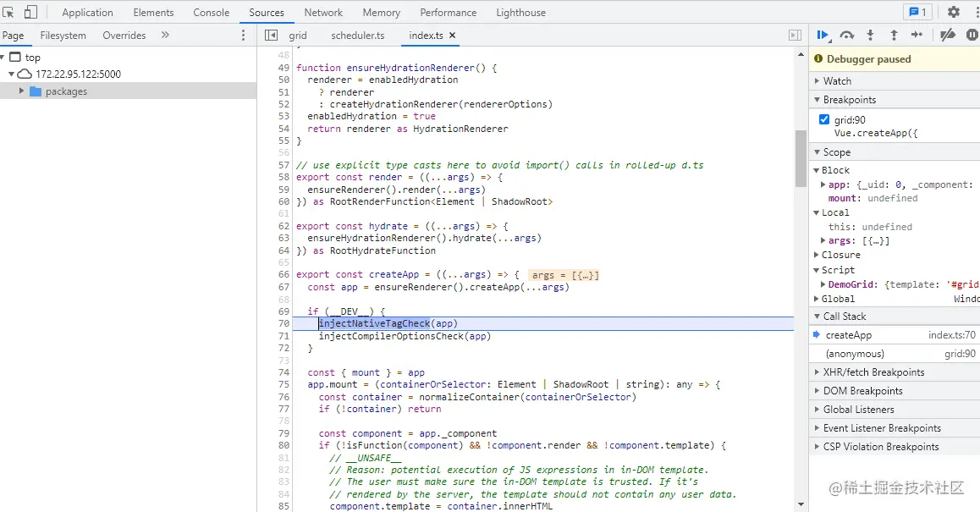Expand the Global scope group

point(817,299)
